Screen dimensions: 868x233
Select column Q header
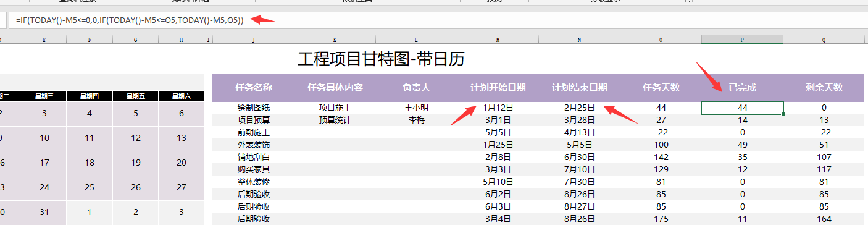point(824,40)
